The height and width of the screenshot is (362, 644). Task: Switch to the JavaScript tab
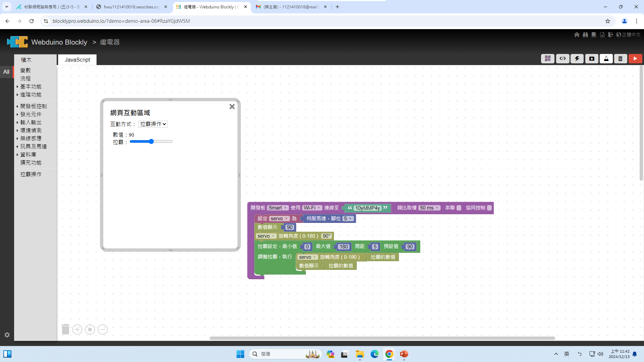[77, 60]
